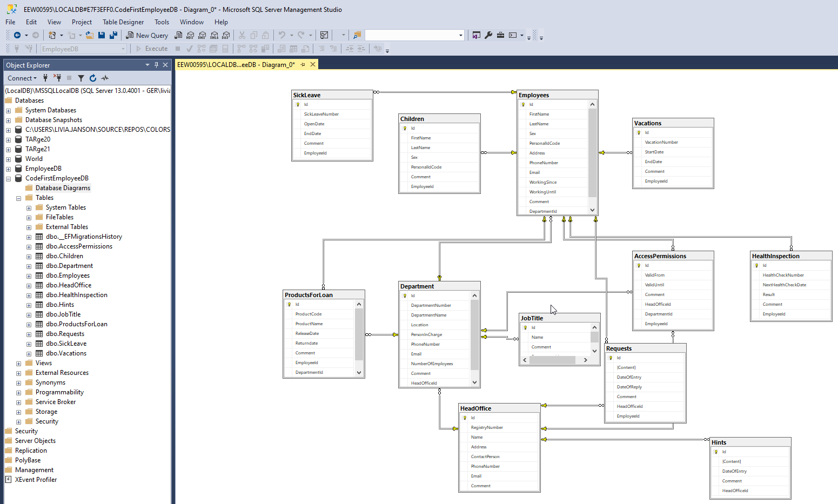
Task: Toggle auto-hide pin on Object Explorer
Action: (x=156, y=65)
